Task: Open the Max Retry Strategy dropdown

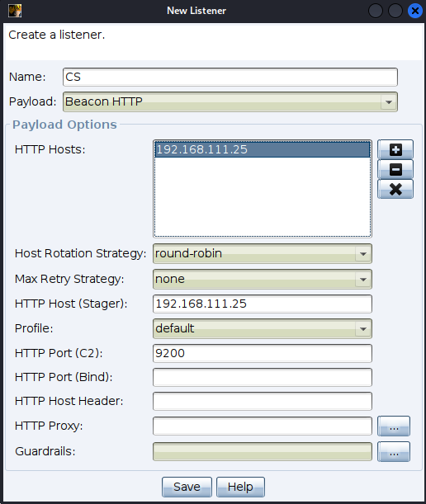Action: (263, 279)
